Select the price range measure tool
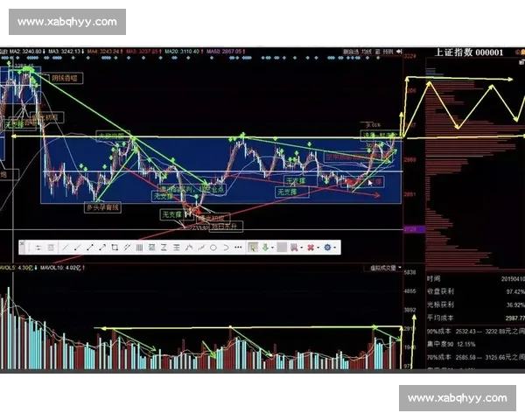Screen dimensions: 525x420 tap(151, 248)
